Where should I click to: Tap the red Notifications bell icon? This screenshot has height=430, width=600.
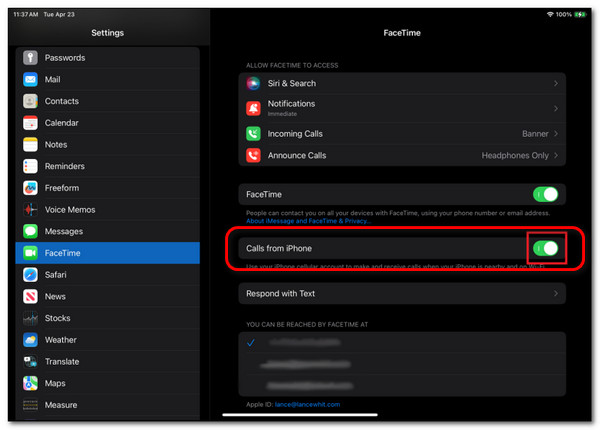253,109
